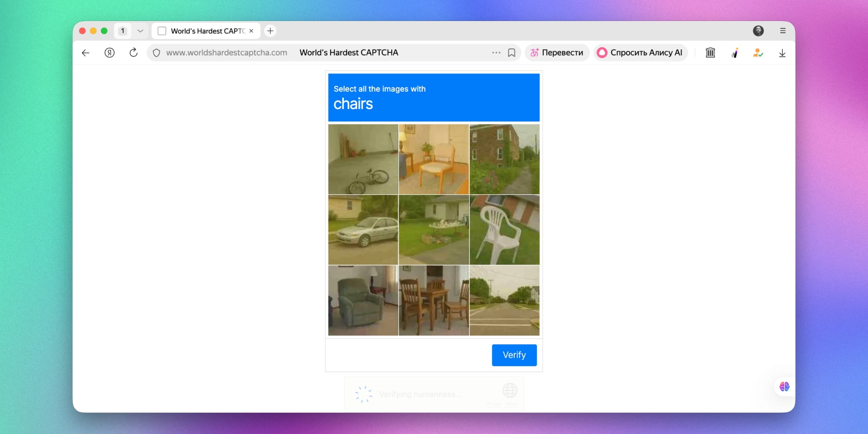Select the bicycle in garage tile
Viewport: 868px width, 434px height.
point(363,159)
